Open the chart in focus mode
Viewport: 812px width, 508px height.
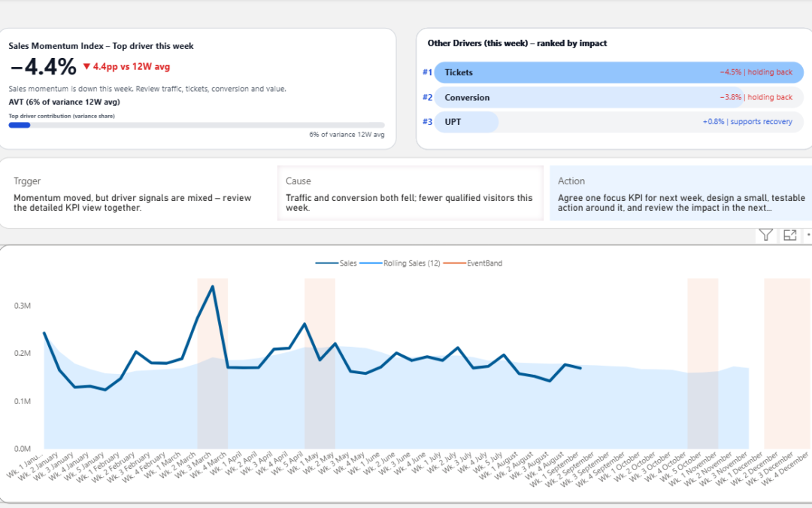point(789,235)
